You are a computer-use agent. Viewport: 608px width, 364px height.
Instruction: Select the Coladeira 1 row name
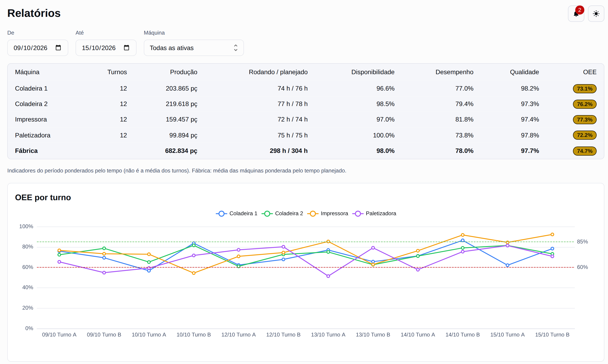31,88
